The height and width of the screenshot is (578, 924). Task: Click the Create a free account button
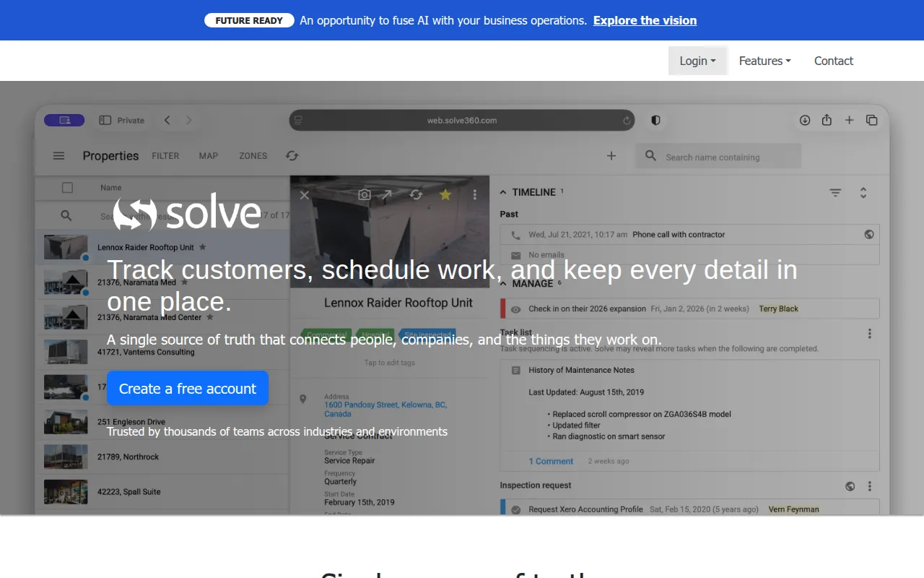click(188, 388)
